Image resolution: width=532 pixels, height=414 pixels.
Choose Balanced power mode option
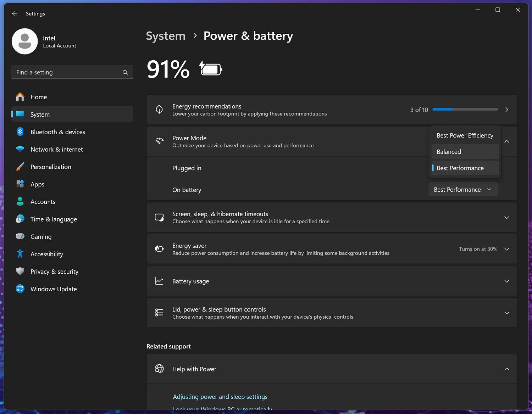(x=465, y=152)
